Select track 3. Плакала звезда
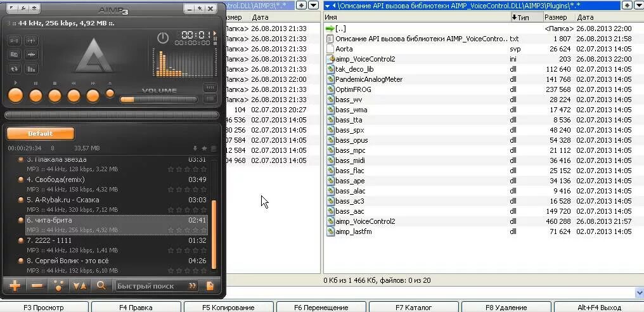This screenshot has width=644, height=312. click(x=117, y=164)
